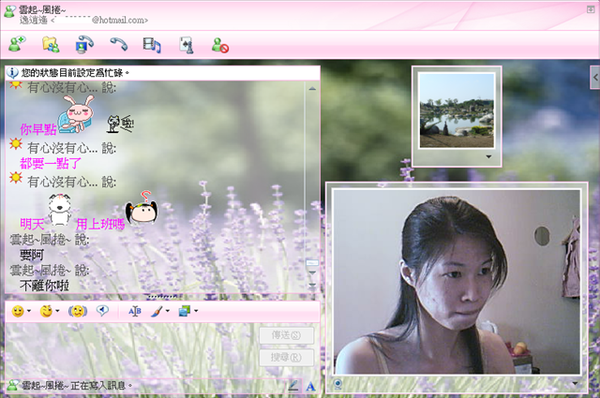Send a nudge with the shaking face icon
This screenshot has height=398, width=600.
(x=78, y=311)
